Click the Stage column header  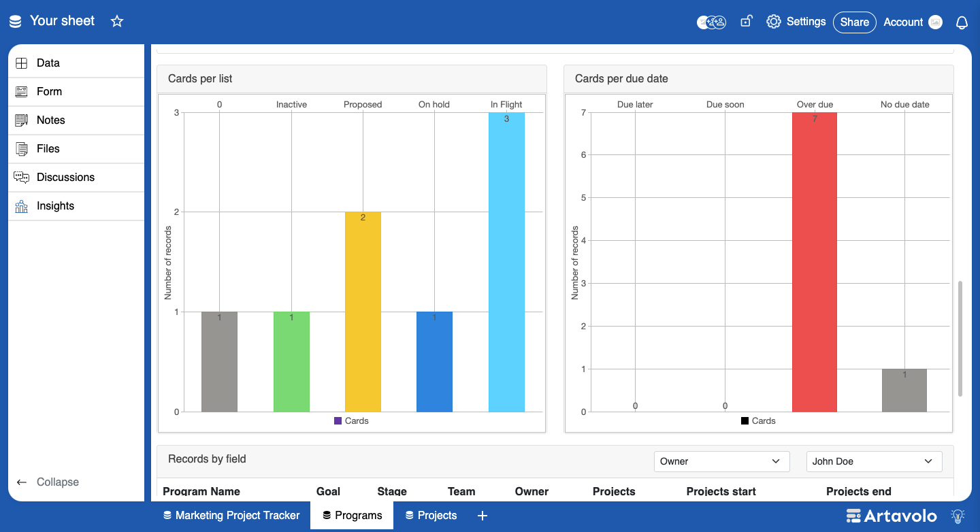coord(392,491)
